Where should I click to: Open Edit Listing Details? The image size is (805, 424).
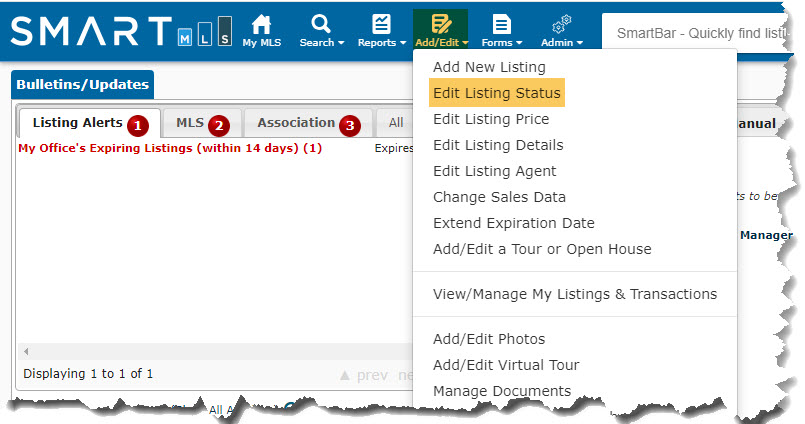[498, 145]
